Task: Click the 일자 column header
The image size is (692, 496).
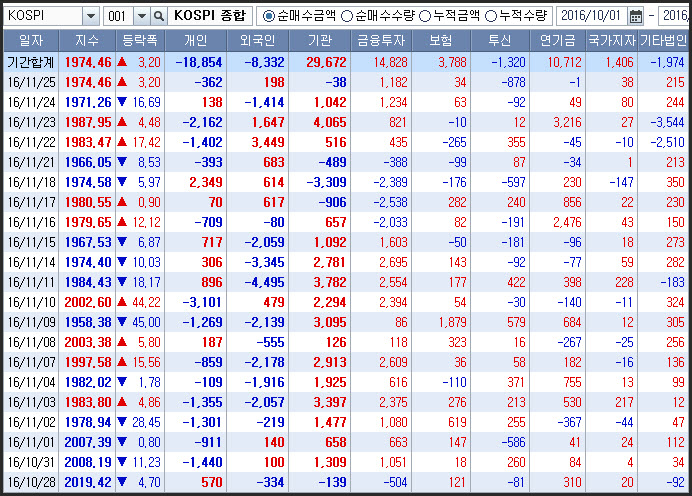Action: [x=31, y=41]
